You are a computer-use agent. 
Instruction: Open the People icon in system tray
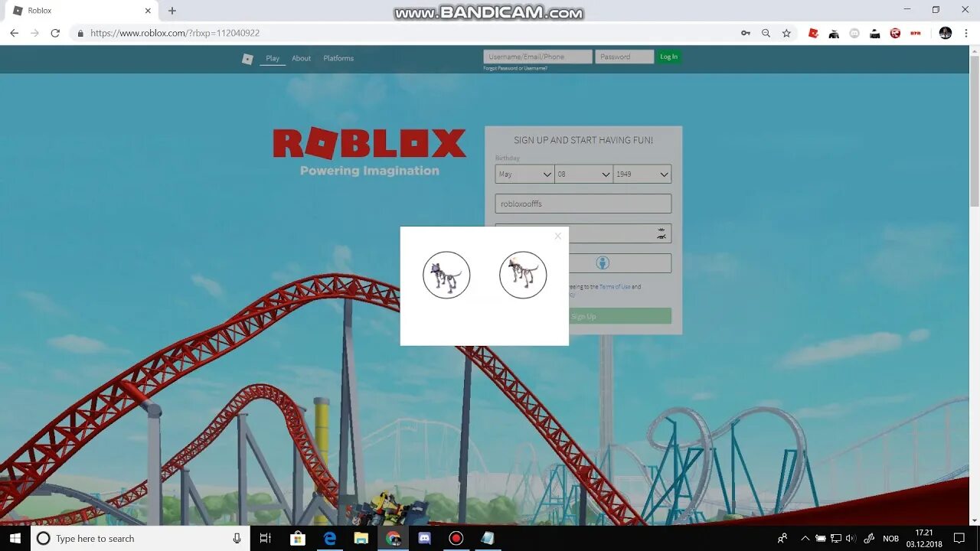pyautogui.click(x=782, y=538)
